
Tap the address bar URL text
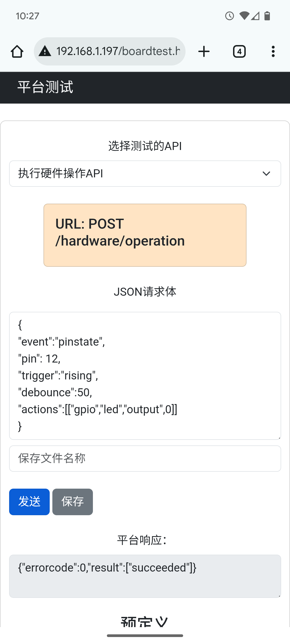pos(118,51)
